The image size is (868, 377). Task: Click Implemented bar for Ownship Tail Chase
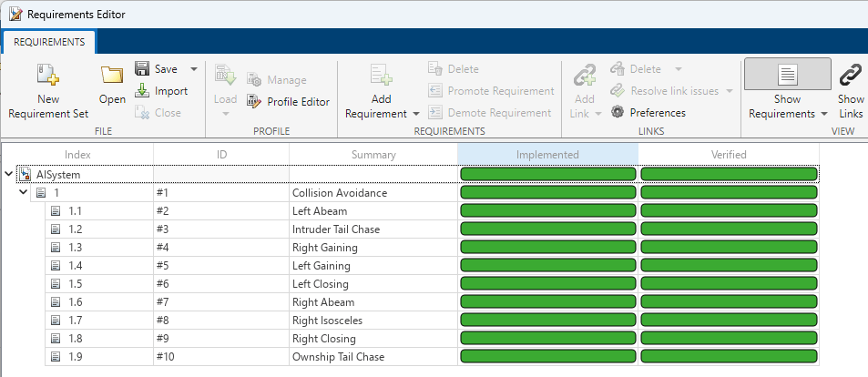[548, 357]
